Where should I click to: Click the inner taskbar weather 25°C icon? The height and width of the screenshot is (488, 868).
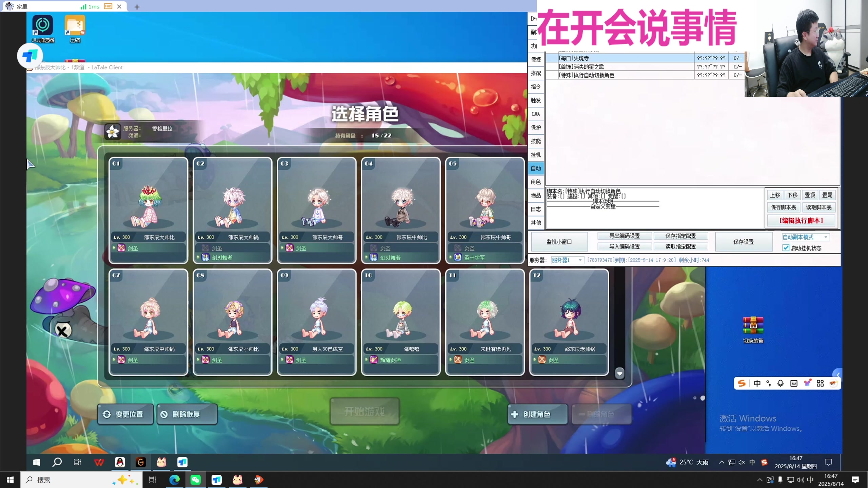671,462
